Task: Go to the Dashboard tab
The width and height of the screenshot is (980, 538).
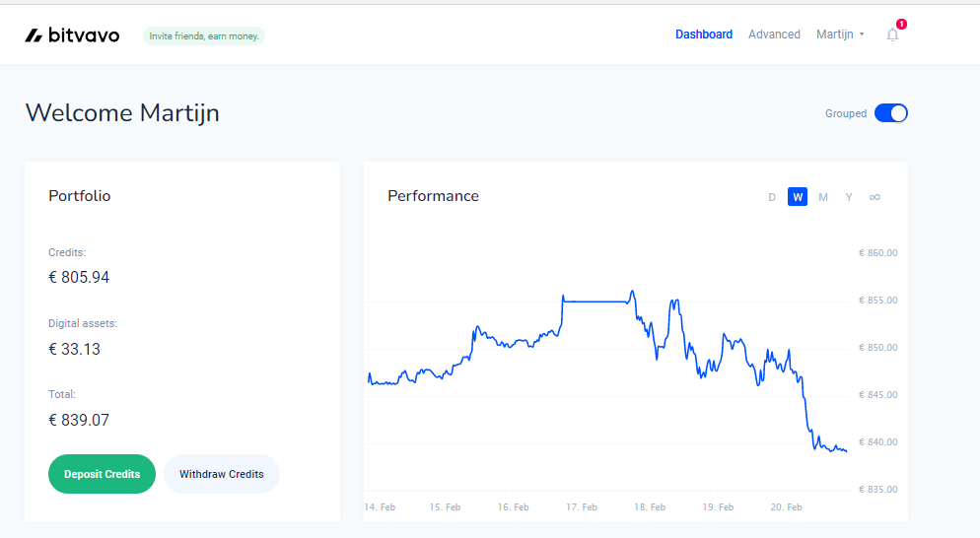Action: pos(704,34)
